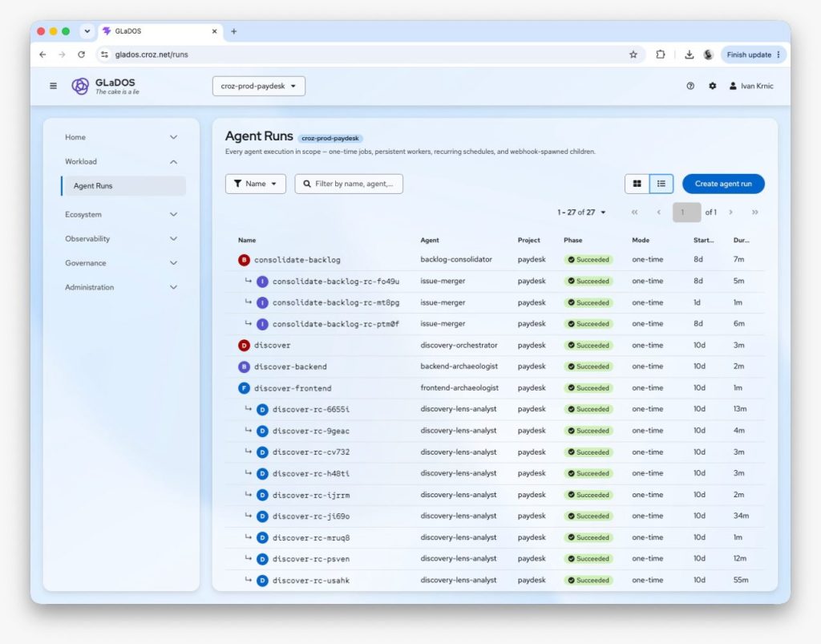Click the site information icon in the address bar
Viewport: 821px width, 644px height.
click(105, 55)
